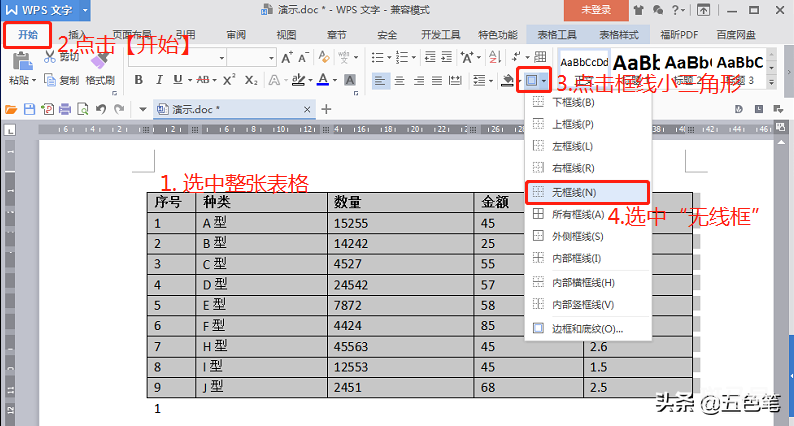Viewport: 794px width, 426px height.
Task: Click the Sort A-Z icon
Action: (495, 57)
